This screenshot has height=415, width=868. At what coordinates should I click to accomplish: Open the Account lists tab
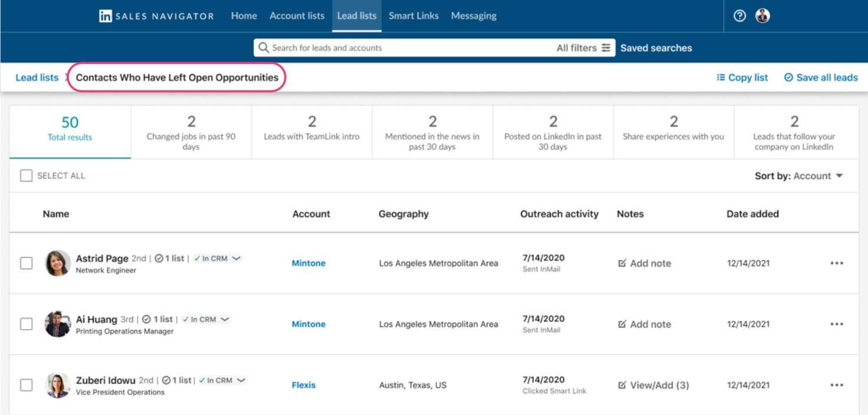(297, 16)
